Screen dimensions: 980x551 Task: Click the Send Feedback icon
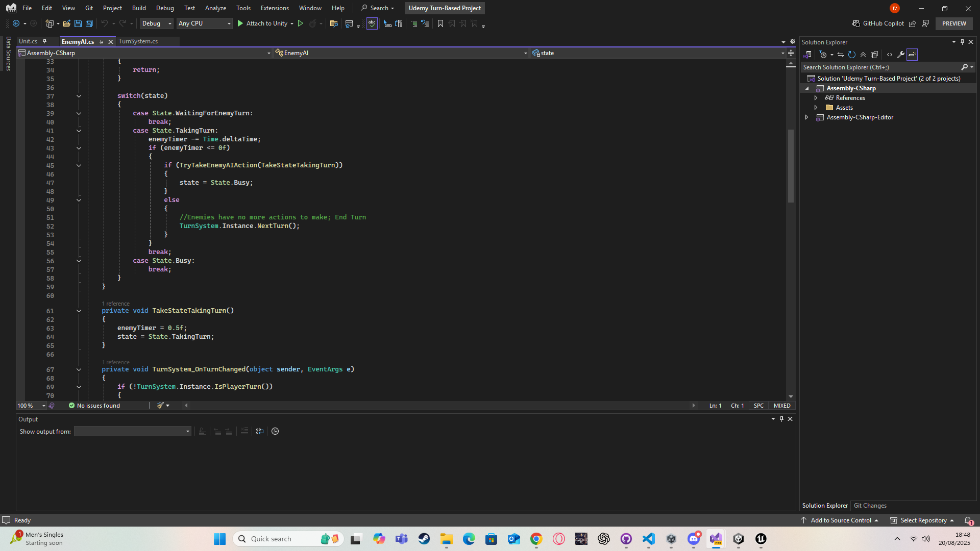[x=925, y=23]
